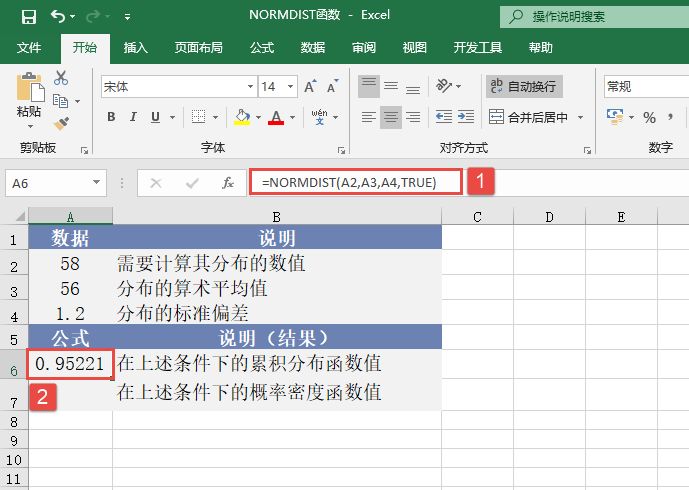
Task: Click the Insert Function fx icon
Action: click(x=228, y=183)
